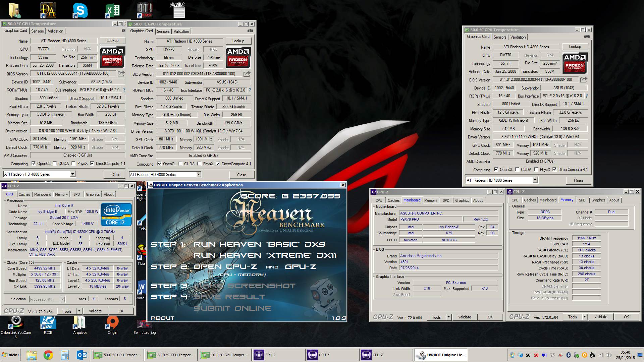Open GPU selection dropdown in left GPU-Z window
The width and height of the screenshot is (644, 362).
click(x=72, y=174)
